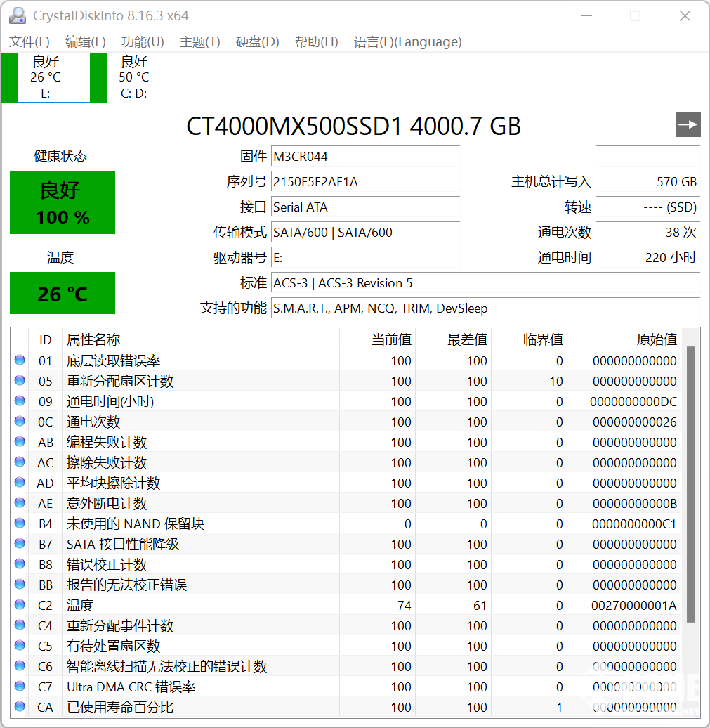Viewport: 710px width, 728px height.
Task: Click the drive letter field E:
Action: (x=365, y=257)
